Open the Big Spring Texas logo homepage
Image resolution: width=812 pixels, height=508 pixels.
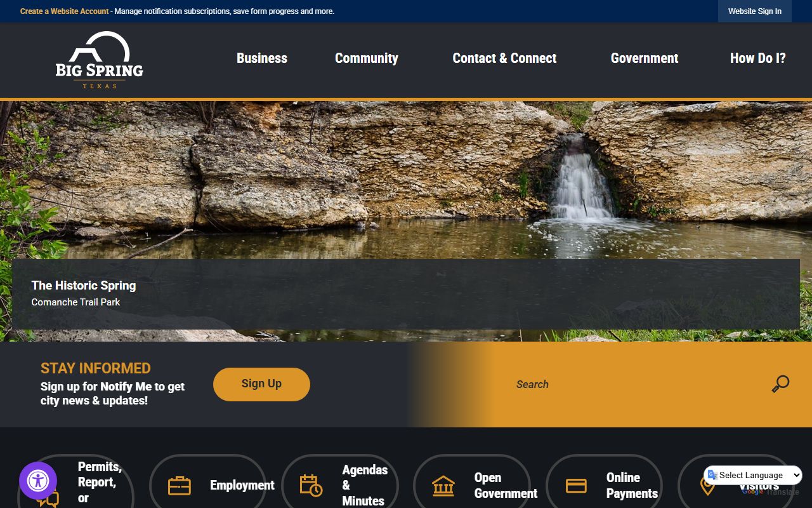pyautogui.click(x=100, y=60)
